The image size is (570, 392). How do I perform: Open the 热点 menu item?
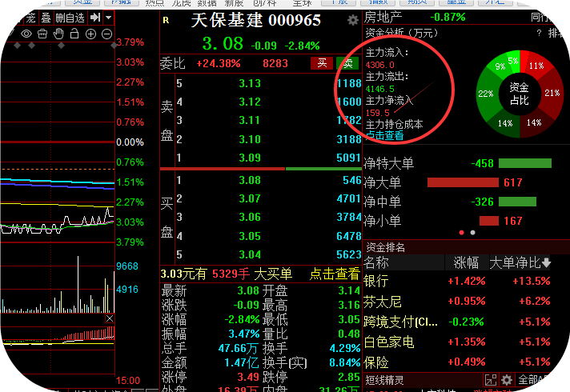point(155,3)
